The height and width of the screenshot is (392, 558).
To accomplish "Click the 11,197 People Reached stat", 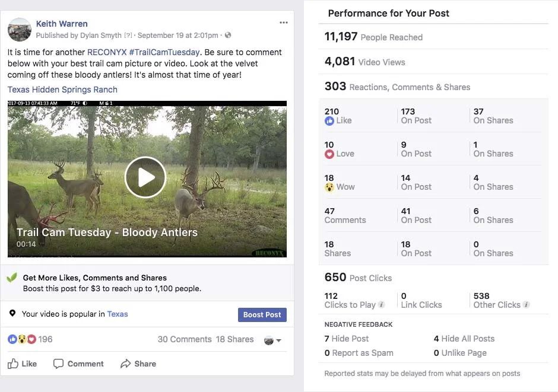I will tap(373, 37).
